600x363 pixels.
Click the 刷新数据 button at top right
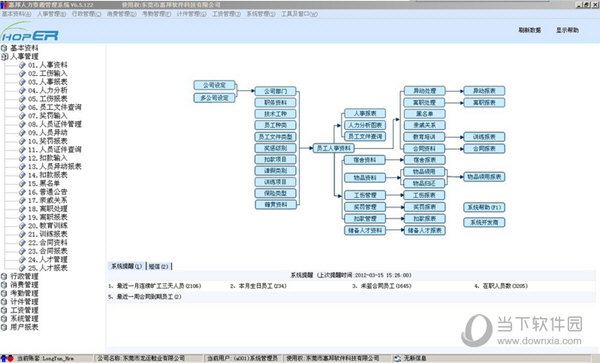(530, 30)
